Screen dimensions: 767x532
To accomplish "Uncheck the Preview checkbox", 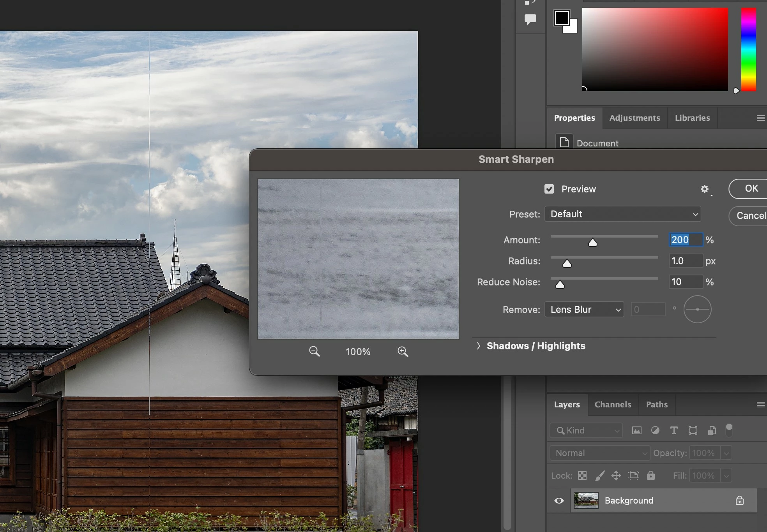I will click(549, 189).
